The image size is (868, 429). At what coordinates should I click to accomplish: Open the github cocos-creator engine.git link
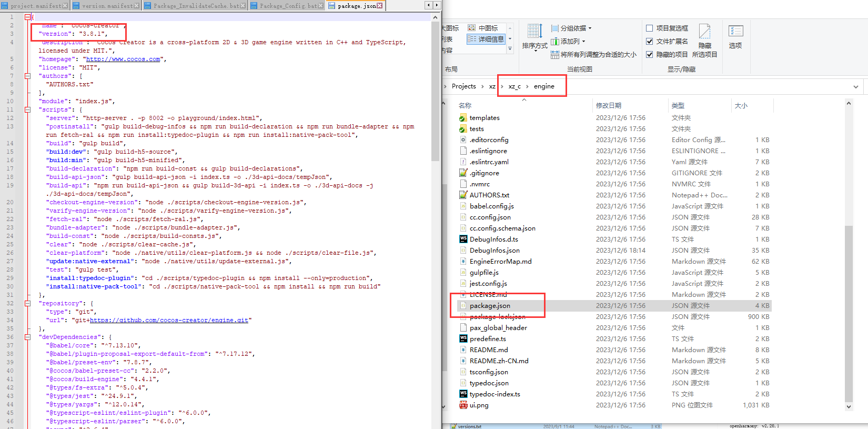[169, 320]
